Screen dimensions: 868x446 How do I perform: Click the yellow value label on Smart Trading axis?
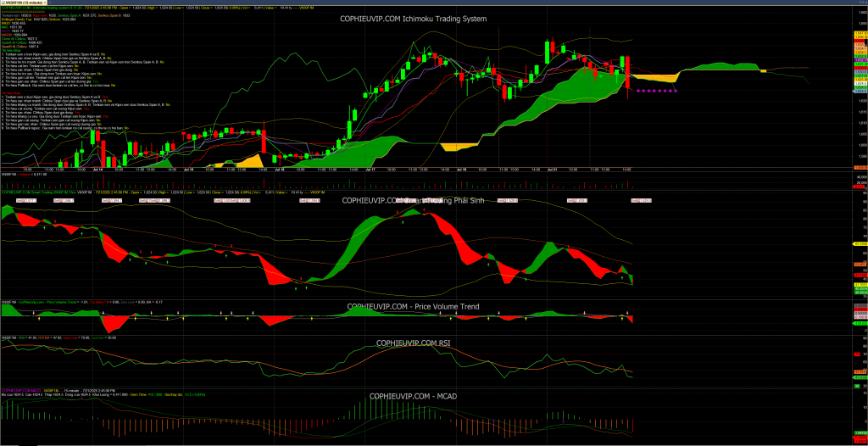tap(861, 244)
